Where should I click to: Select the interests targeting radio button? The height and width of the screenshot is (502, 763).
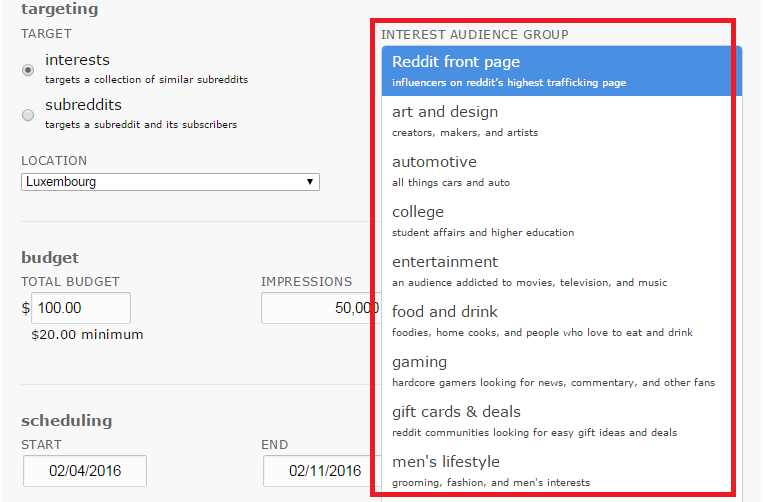pos(28,70)
